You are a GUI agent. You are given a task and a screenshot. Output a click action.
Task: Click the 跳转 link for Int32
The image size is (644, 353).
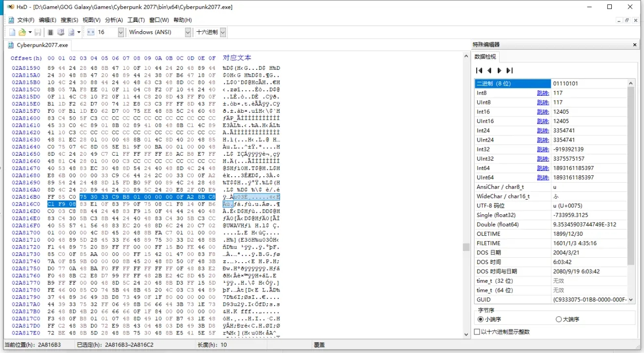543,149
